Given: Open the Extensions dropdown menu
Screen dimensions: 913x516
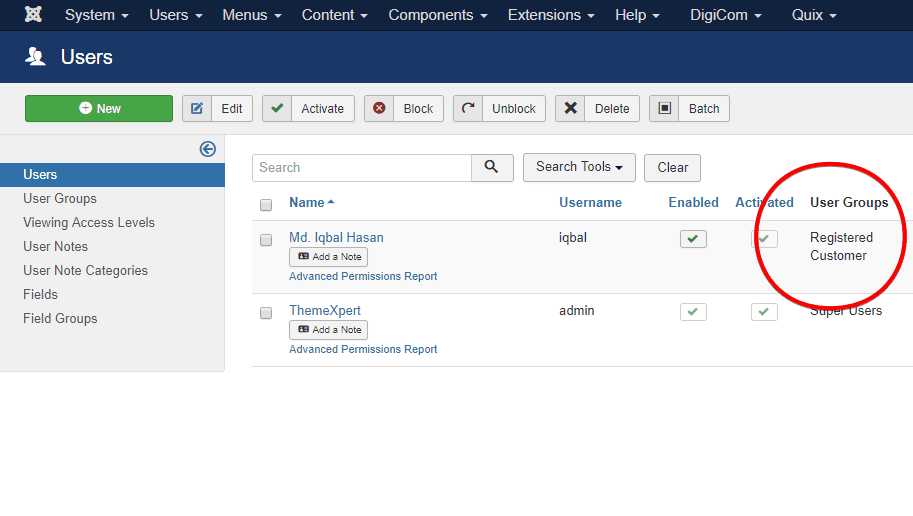Looking at the screenshot, I should pyautogui.click(x=550, y=15).
